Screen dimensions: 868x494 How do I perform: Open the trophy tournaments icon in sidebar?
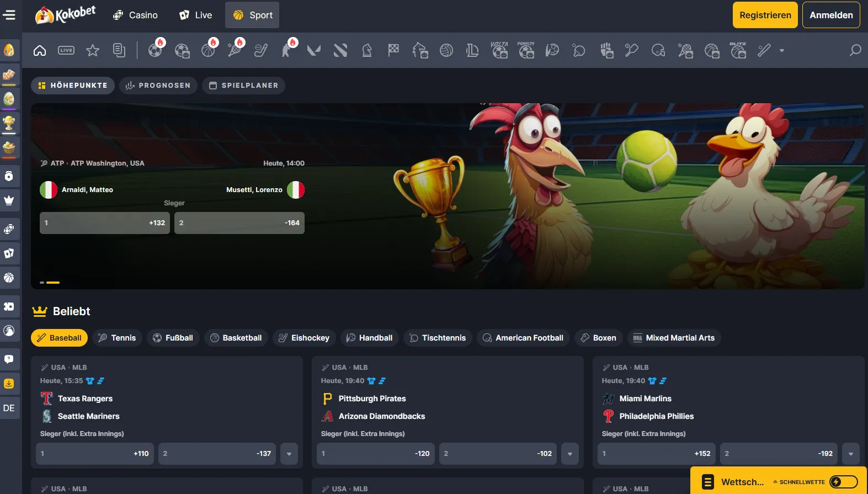tap(9, 123)
